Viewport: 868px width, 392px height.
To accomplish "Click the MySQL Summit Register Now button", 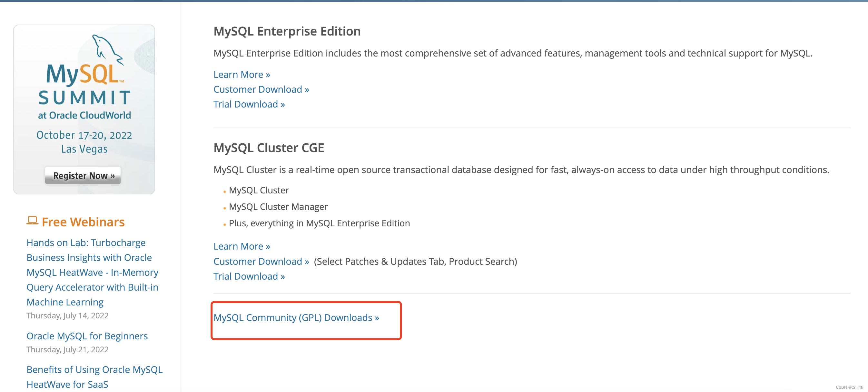I will coord(84,176).
